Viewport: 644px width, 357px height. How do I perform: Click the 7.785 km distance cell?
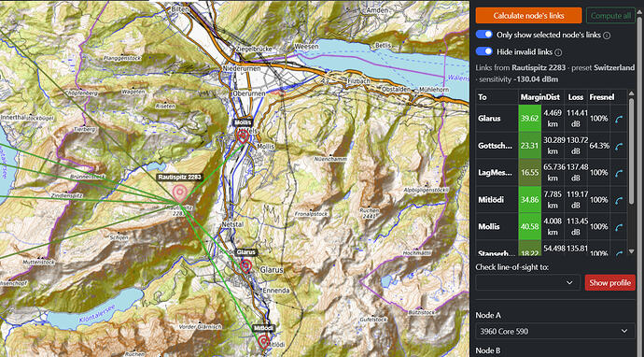[553, 200]
